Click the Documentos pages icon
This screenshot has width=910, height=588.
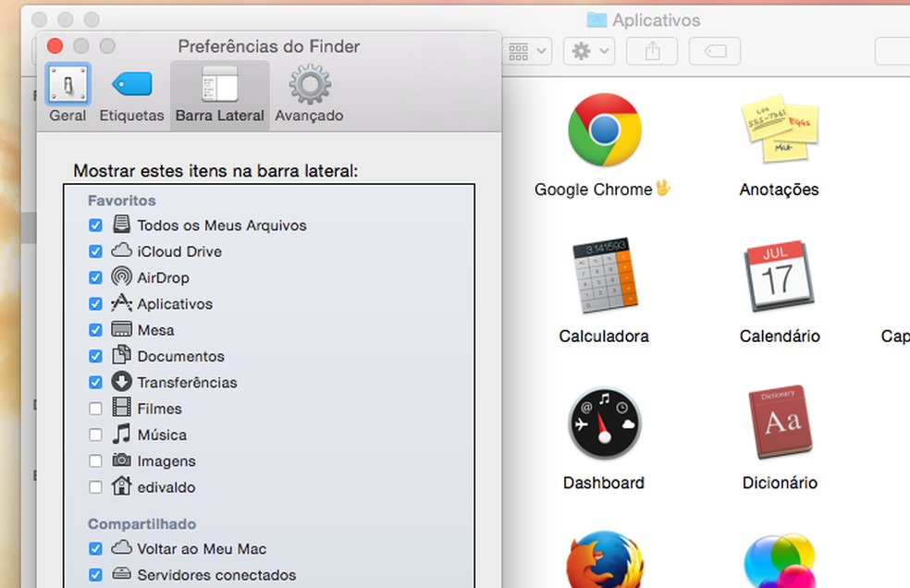click(121, 355)
